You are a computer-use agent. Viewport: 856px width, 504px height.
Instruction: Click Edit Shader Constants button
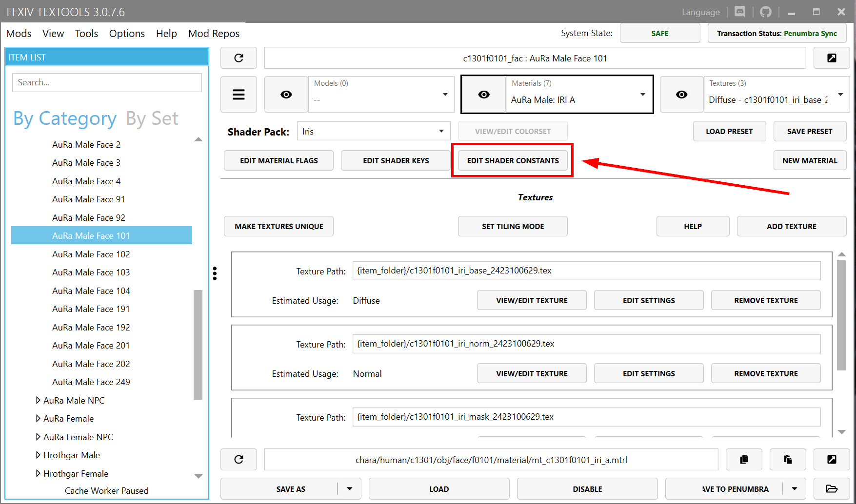click(x=513, y=160)
